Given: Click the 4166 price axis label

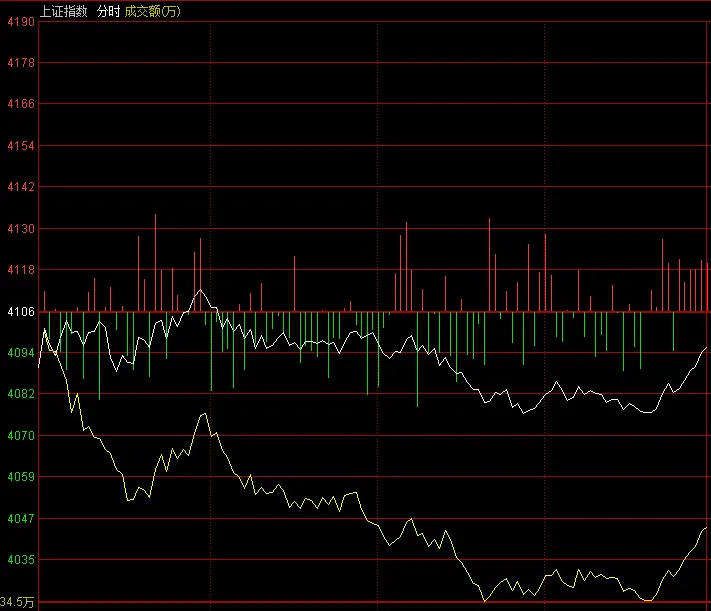Looking at the screenshot, I should point(21,104).
